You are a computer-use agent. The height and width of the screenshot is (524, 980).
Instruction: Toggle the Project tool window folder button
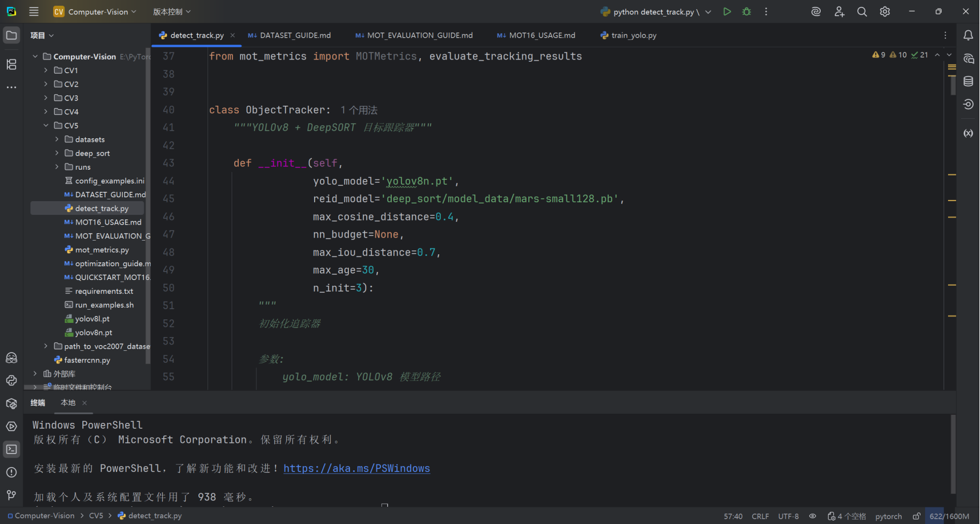[x=11, y=35]
